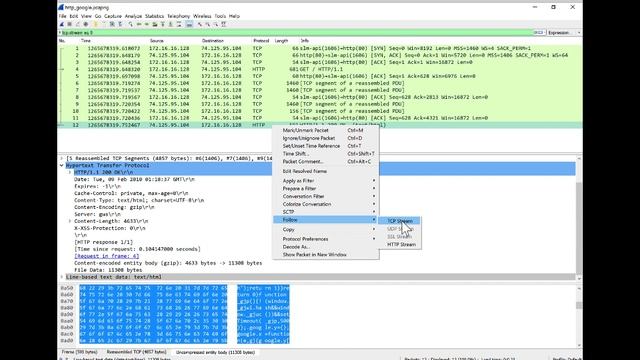This screenshot has height=360, width=640.
Task: Choose Time Shift... in context menu
Action: point(326,153)
